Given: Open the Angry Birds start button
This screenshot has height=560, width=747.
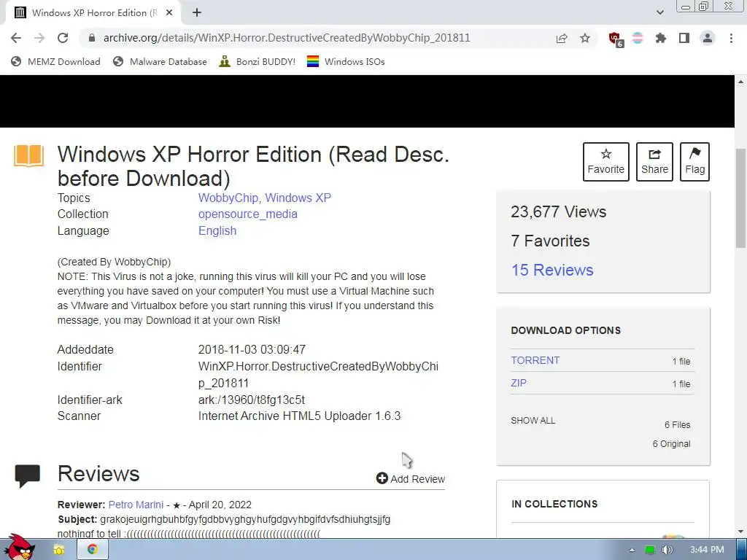Looking at the screenshot, I should tap(19, 548).
